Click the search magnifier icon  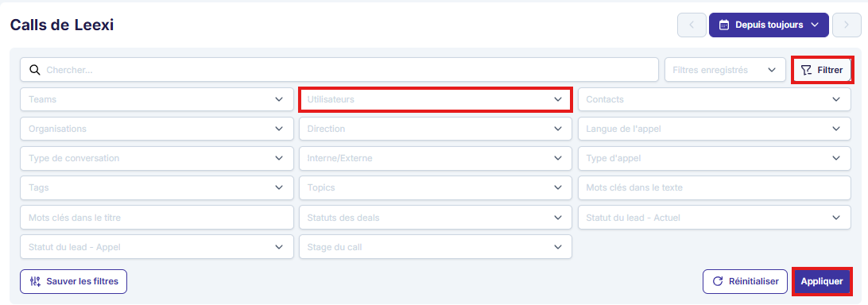[35, 71]
